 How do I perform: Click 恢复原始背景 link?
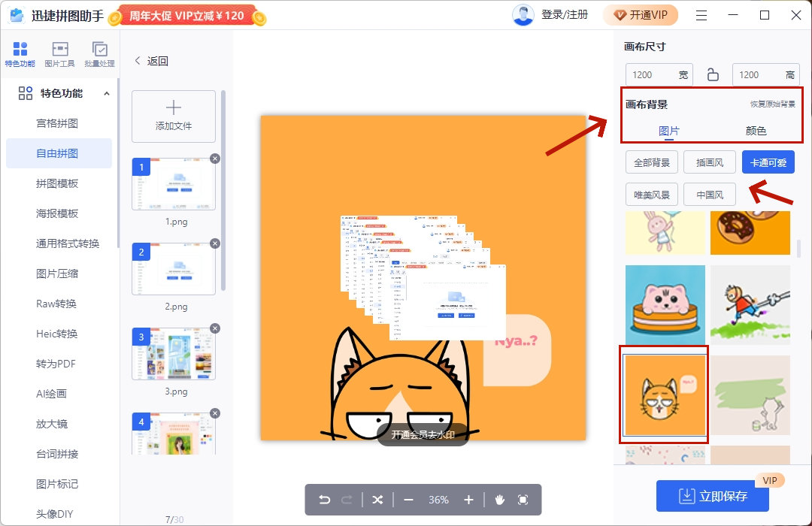coord(772,104)
